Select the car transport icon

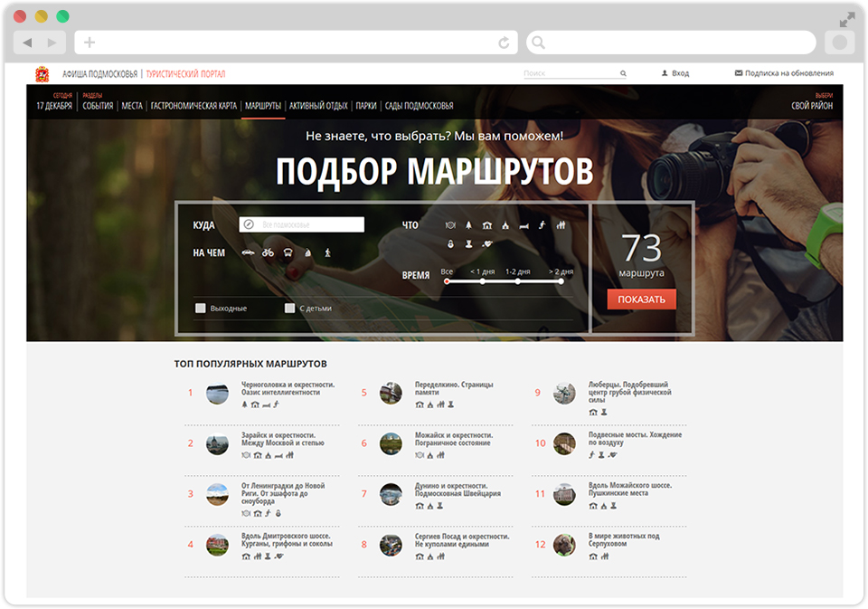(x=249, y=253)
